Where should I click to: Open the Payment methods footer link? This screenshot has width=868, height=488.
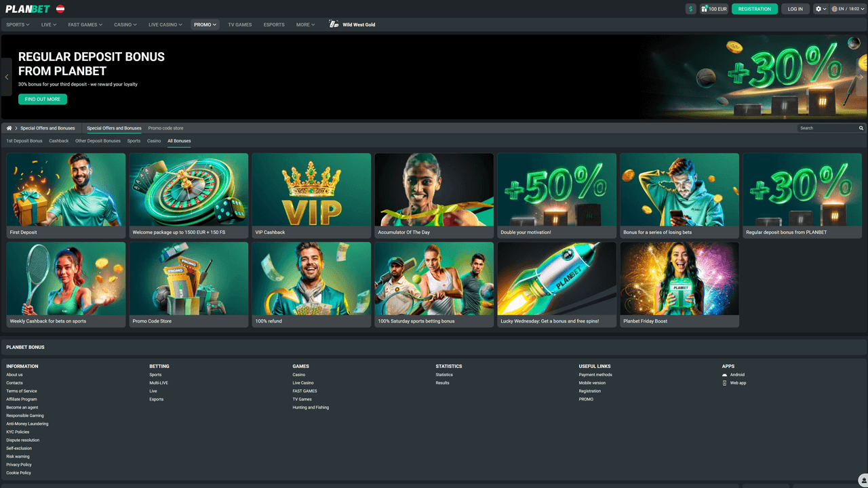point(595,375)
